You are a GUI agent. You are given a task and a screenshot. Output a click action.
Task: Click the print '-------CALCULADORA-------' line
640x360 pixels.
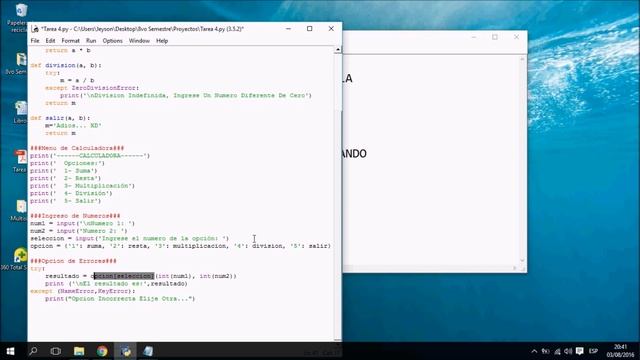click(x=90, y=156)
